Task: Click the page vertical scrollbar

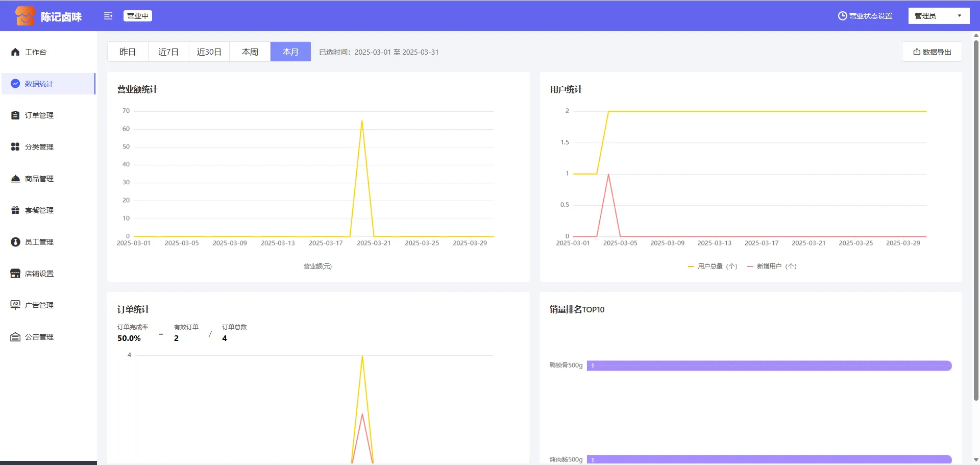Action: coord(976,219)
